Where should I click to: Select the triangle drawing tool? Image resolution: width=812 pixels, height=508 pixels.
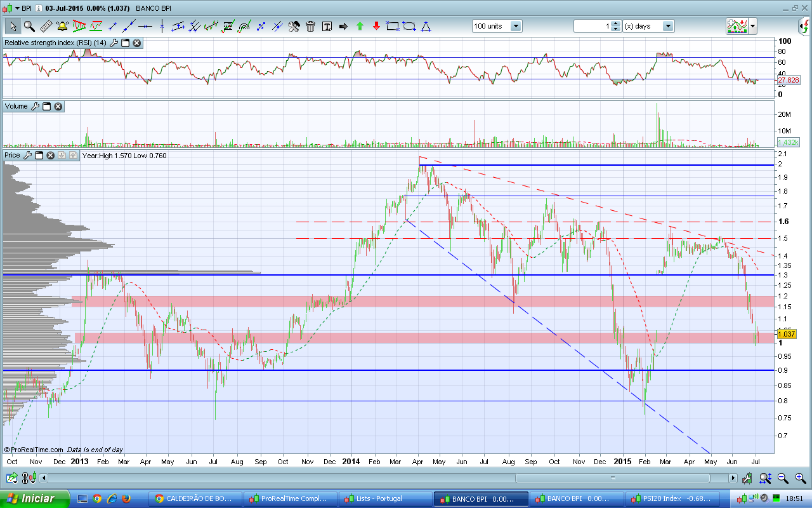[426, 26]
